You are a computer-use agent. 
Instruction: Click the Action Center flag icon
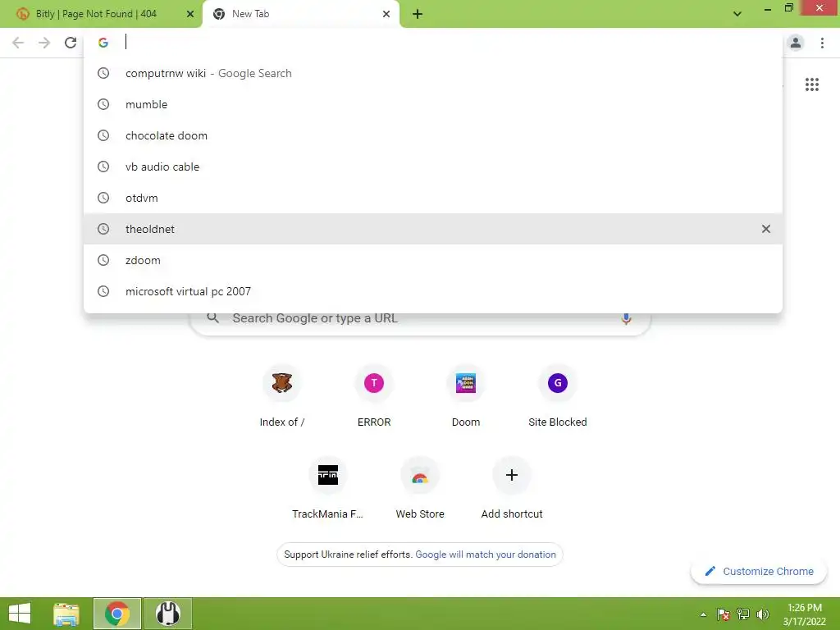click(724, 614)
